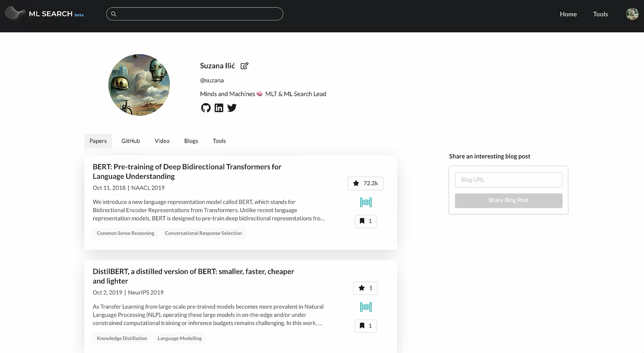Toggle bookmark on the BERT paper

coord(366,221)
